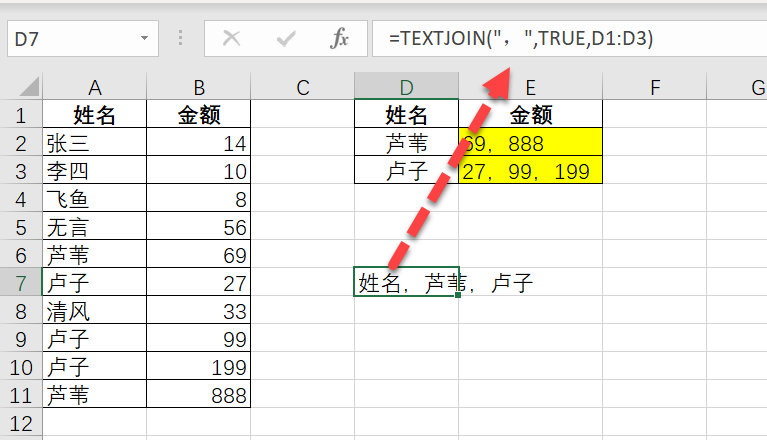Select cell B4 with value 8
The image size is (767, 440).
point(199,199)
